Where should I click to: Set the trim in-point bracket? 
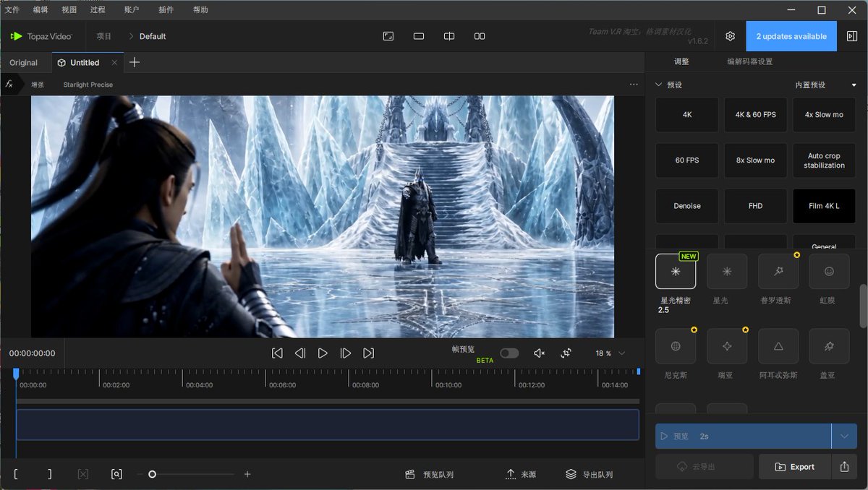coord(16,474)
